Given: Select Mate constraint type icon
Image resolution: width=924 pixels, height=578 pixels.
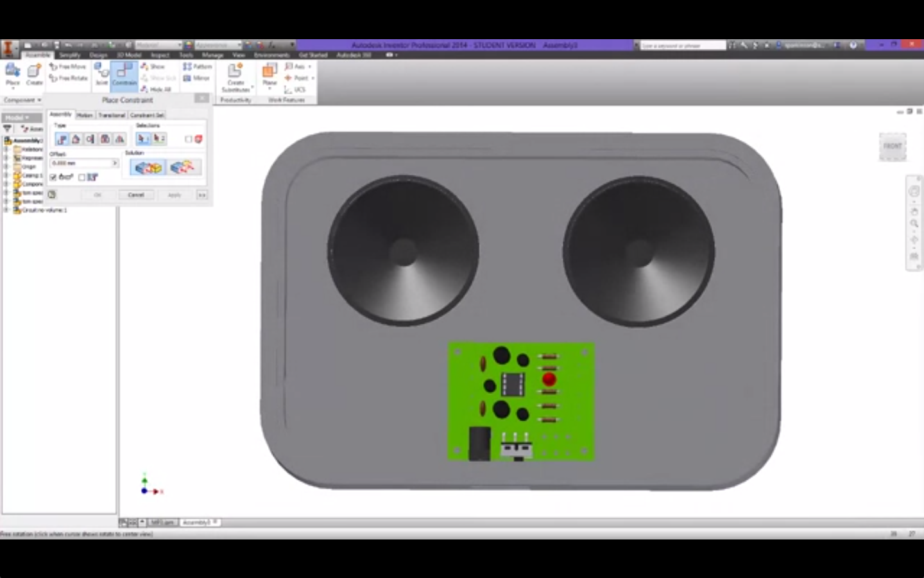Looking at the screenshot, I should (62, 139).
